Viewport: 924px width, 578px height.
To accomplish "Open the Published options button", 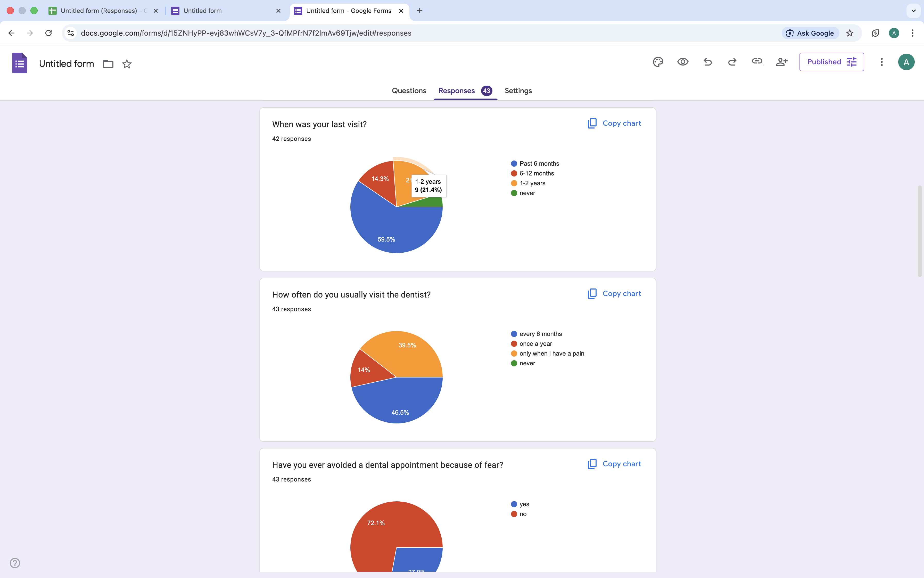I will pyautogui.click(x=832, y=62).
